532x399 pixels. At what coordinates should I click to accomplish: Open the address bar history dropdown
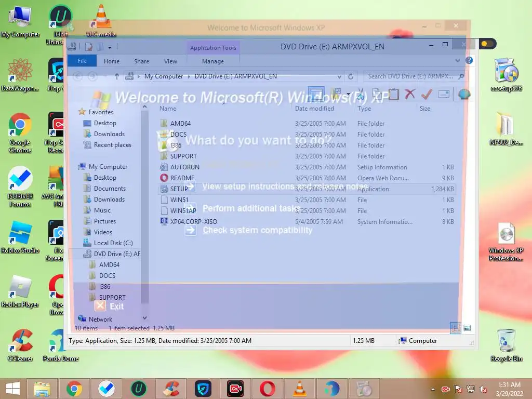coord(339,77)
